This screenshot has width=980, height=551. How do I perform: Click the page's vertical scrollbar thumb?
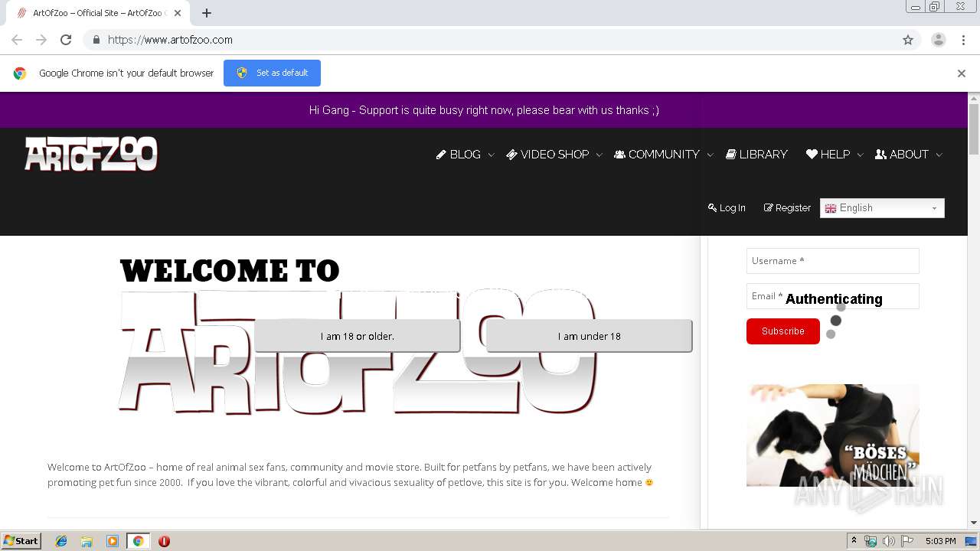974,129
